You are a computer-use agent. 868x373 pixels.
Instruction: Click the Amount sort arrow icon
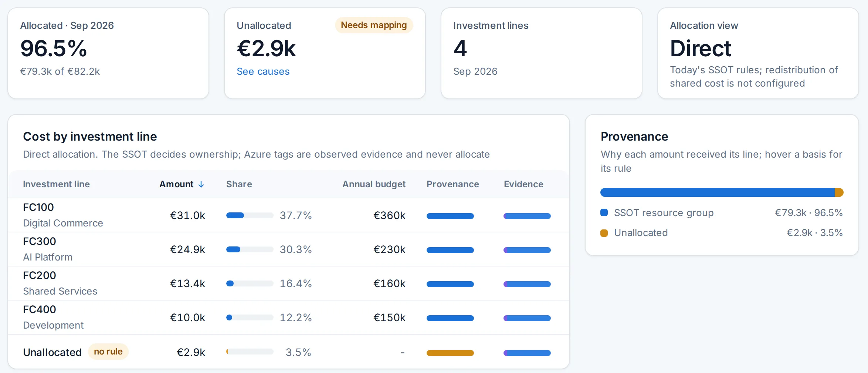tap(201, 184)
